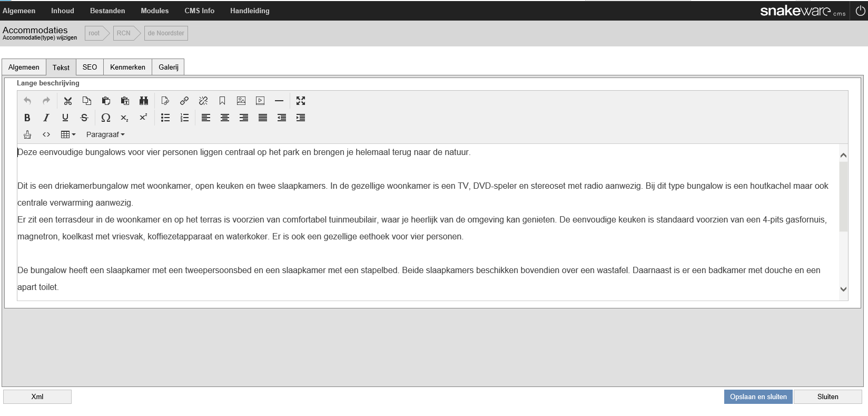Open the Bestanden menu
Viewport: 868px width, 416px height.
tap(107, 11)
